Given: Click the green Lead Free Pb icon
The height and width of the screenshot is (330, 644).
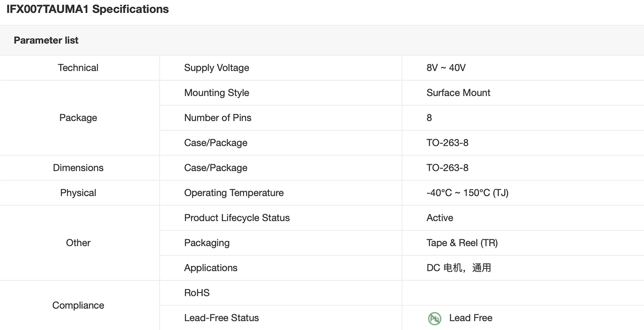Looking at the screenshot, I should pyautogui.click(x=435, y=318).
